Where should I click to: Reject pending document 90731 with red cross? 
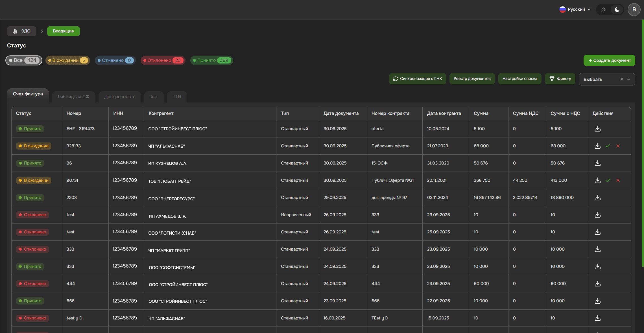tap(618, 180)
